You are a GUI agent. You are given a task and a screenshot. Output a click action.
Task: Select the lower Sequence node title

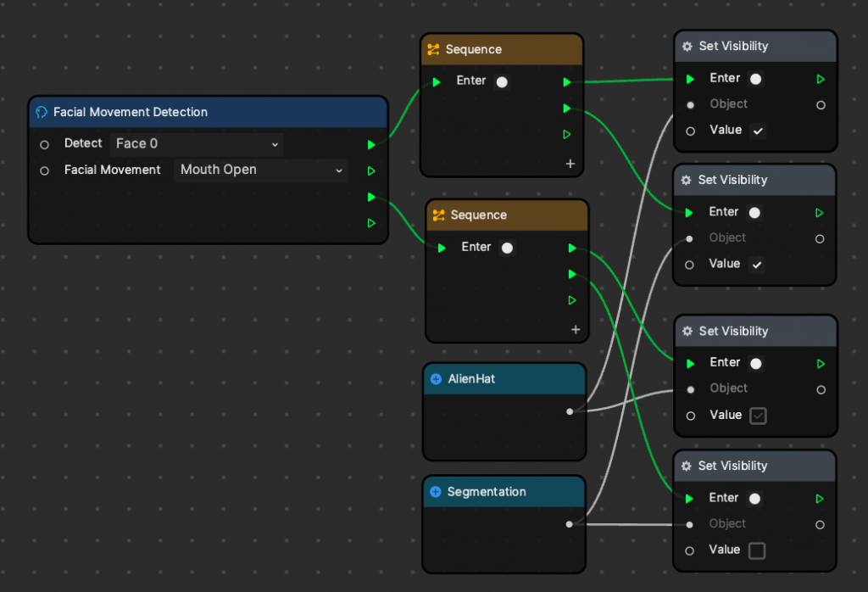479,215
